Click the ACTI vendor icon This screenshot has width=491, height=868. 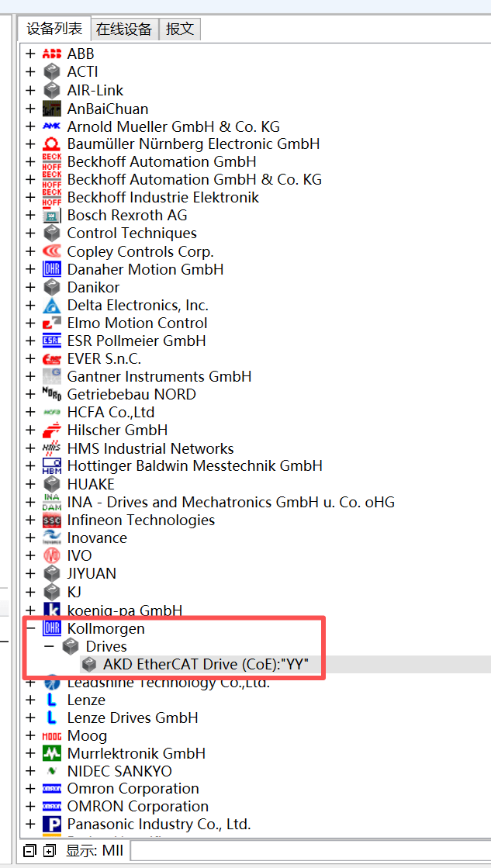click(x=51, y=71)
